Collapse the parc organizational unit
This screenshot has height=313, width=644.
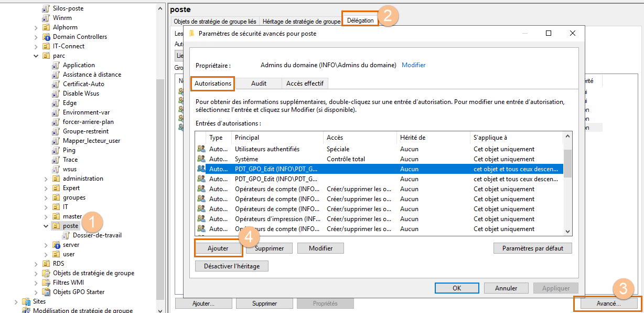pos(36,56)
